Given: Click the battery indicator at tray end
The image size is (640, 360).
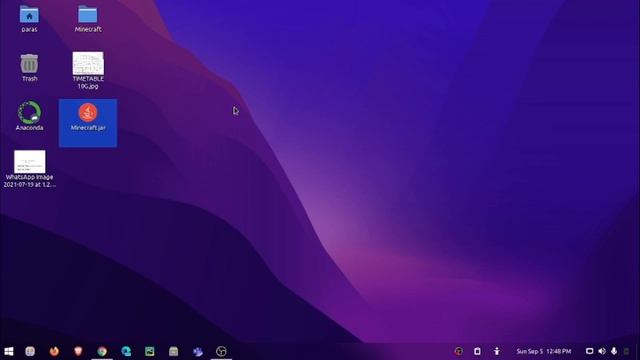Looking at the screenshot, I should [x=627, y=351].
